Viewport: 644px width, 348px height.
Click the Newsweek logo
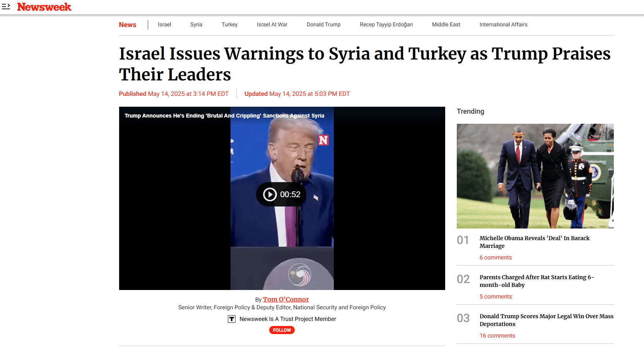point(44,7)
